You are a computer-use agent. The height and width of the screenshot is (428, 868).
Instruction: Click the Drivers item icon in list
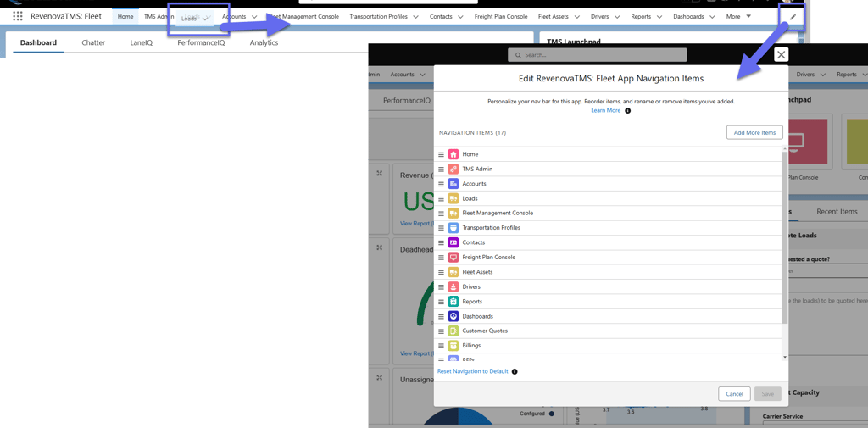point(453,286)
